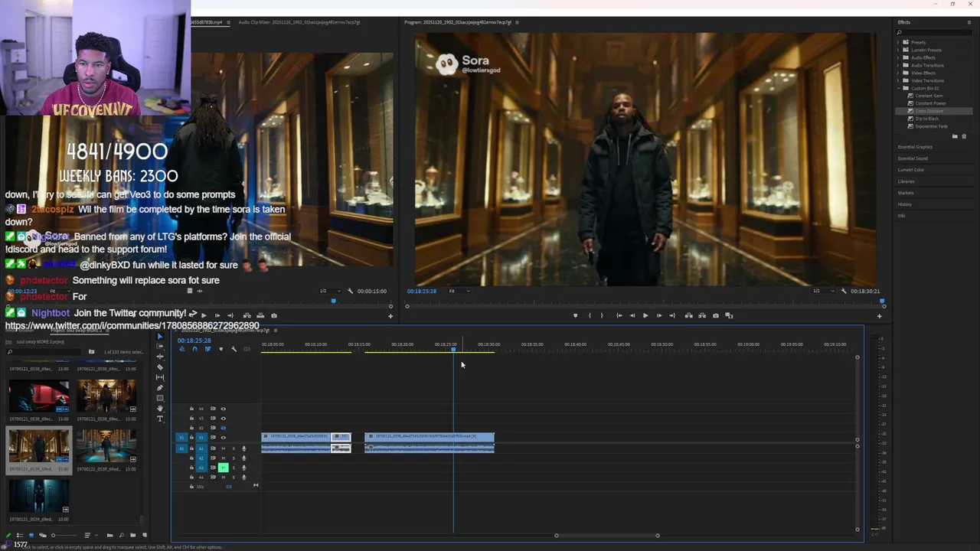
Task: Go to Out point in Program monitor
Action: click(x=672, y=315)
